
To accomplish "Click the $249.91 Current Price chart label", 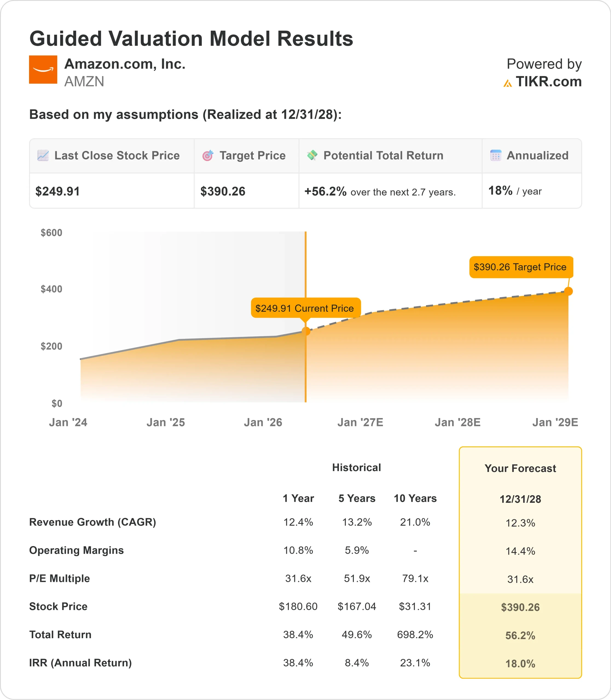I will point(306,308).
